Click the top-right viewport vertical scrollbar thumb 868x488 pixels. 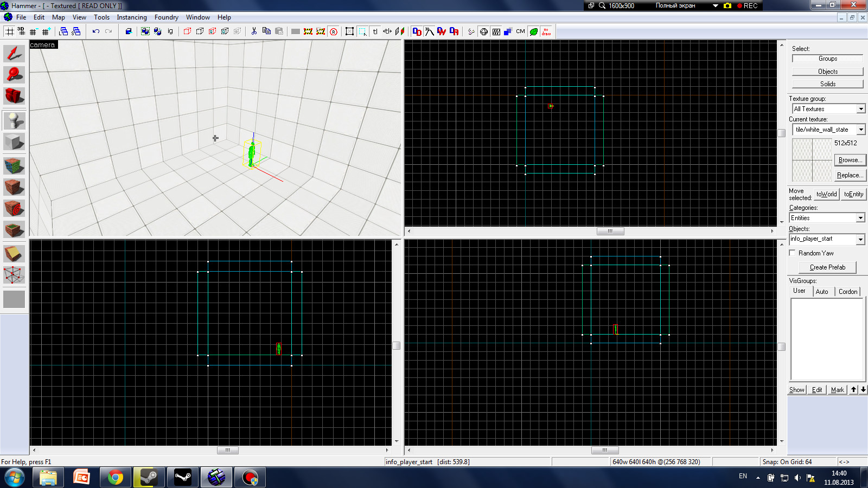pyautogui.click(x=782, y=133)
